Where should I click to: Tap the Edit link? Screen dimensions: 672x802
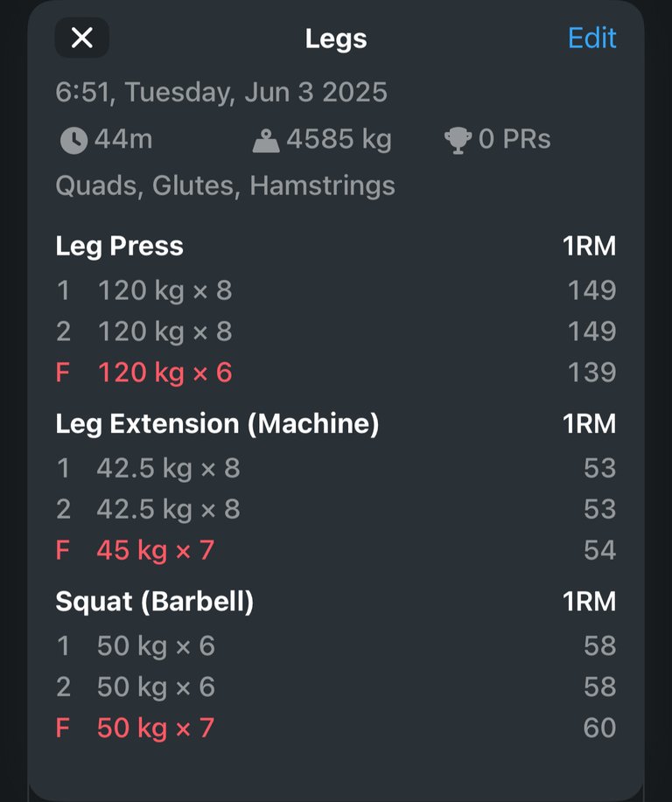tap(592, 38)
